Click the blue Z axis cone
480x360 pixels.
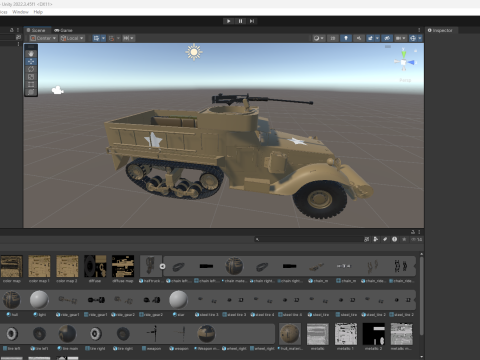click(412, 62)
